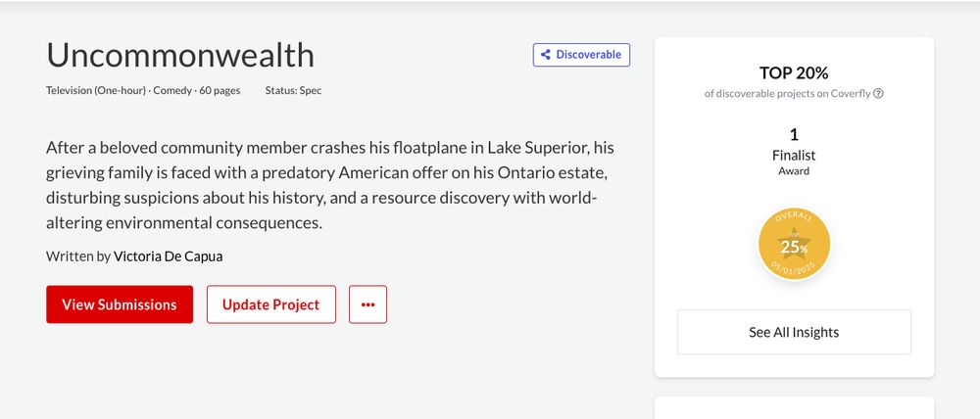Click the Television (One-hour) format text

pos(96,90)
